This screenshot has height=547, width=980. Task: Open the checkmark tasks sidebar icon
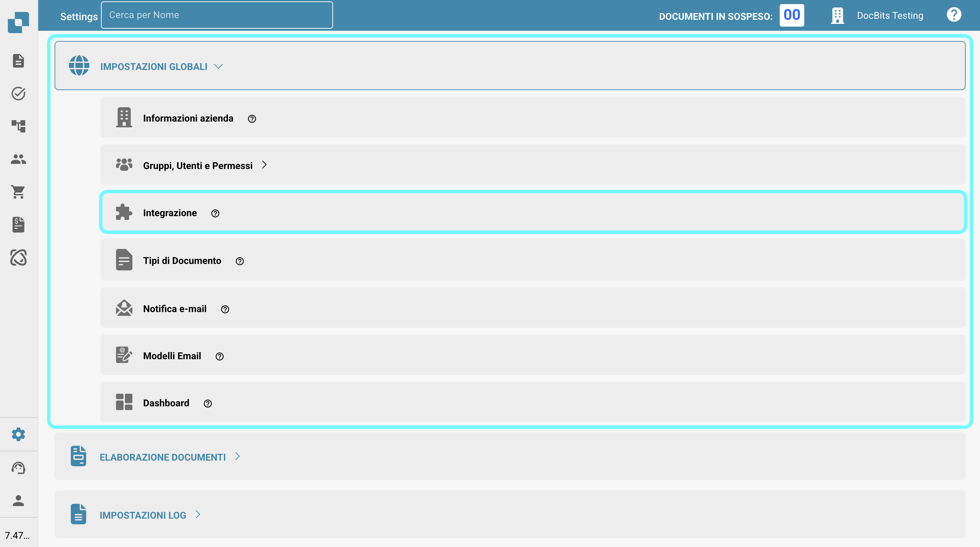[18, 93]
